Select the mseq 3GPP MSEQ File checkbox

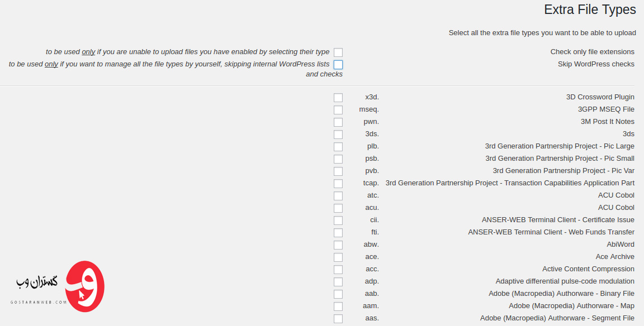[x=338, y=110]
